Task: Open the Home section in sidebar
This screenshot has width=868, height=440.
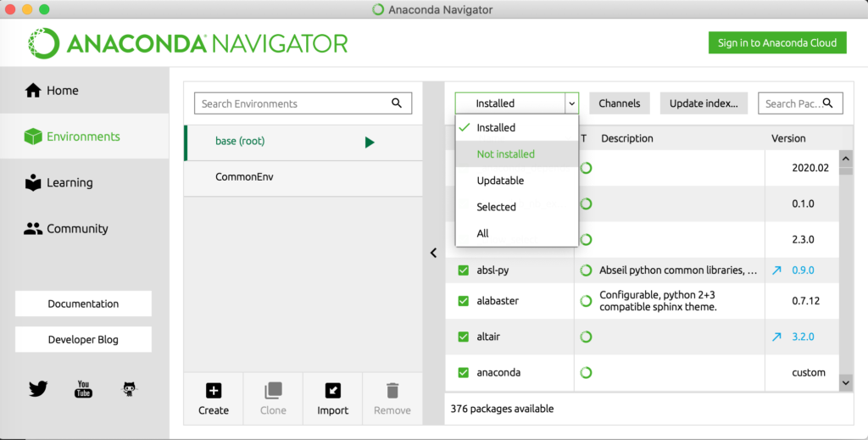Action: (84, 90)
